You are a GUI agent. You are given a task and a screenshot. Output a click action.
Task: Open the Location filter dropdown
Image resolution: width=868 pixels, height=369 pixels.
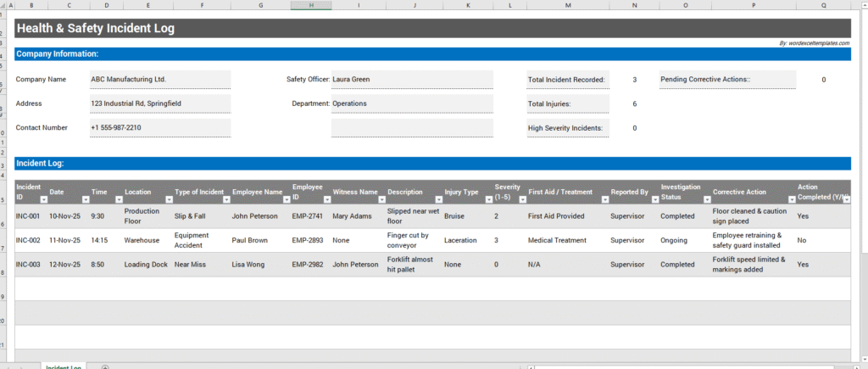click(169, 199)
